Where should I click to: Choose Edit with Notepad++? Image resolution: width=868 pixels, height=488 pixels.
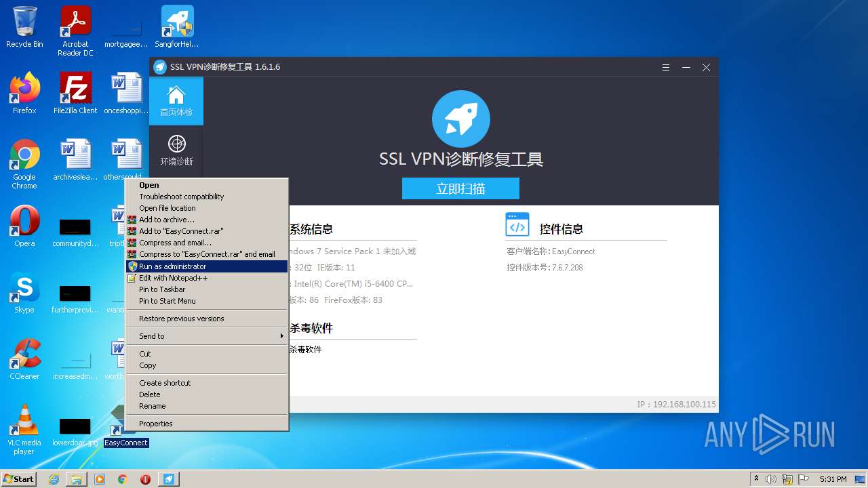[x=207, y=278]
